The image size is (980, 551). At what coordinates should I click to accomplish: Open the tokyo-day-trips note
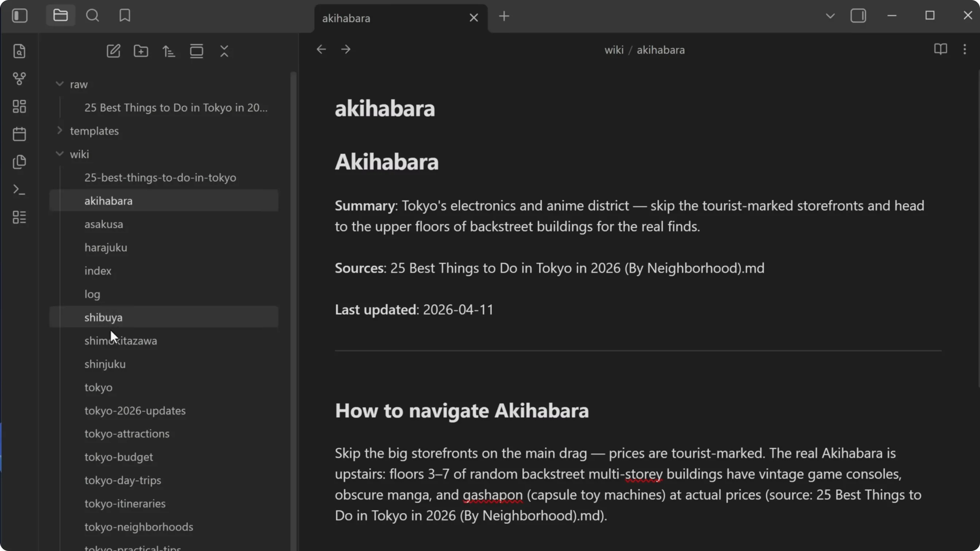point(164,480)
